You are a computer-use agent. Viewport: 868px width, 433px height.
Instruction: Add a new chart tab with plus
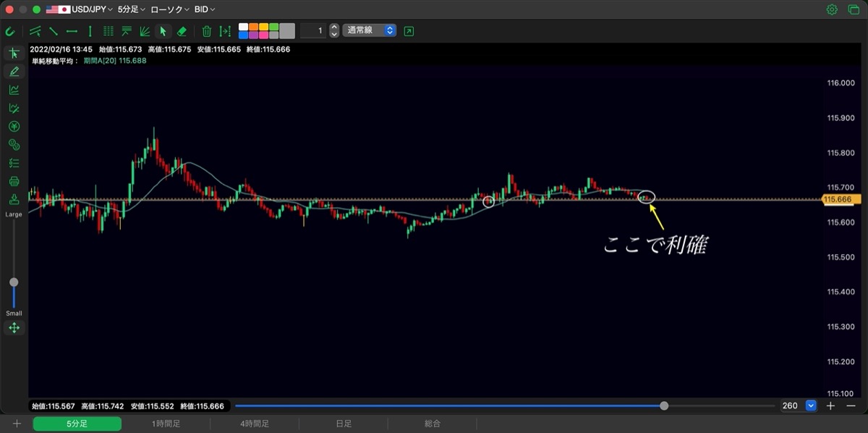[x=17, y=424]
